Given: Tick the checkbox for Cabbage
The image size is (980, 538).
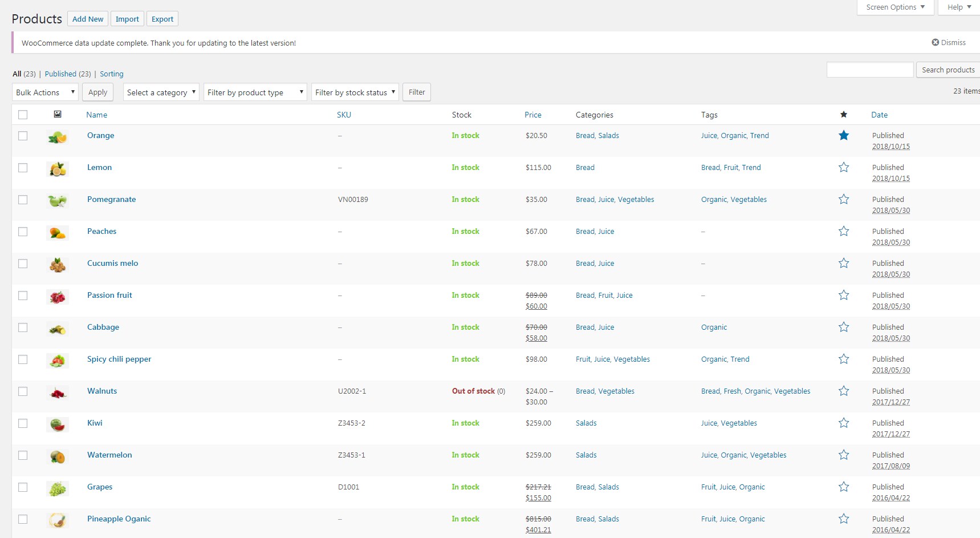Looking at the screenshot, I should pos(23,327).
